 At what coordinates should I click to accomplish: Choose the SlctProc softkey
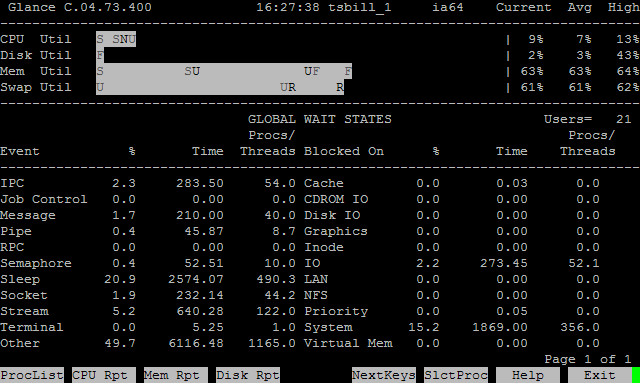pyautogui.click(x=456, y=375)
